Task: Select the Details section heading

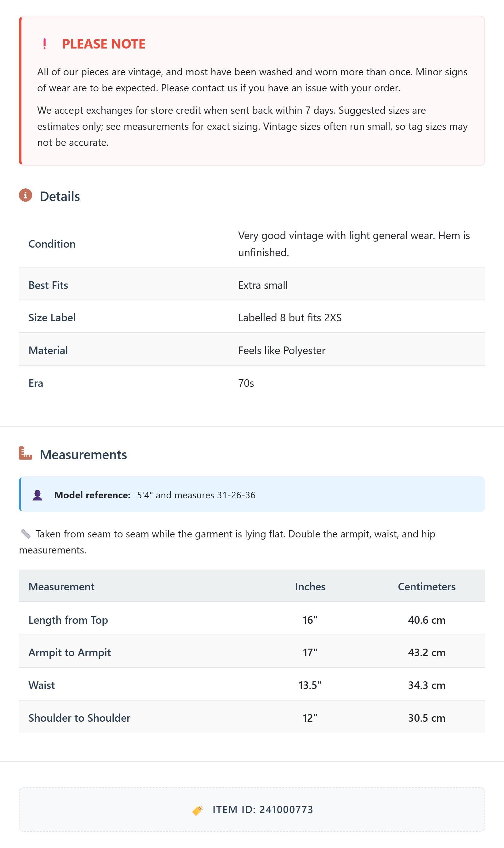Action: (x=60, y=196)
